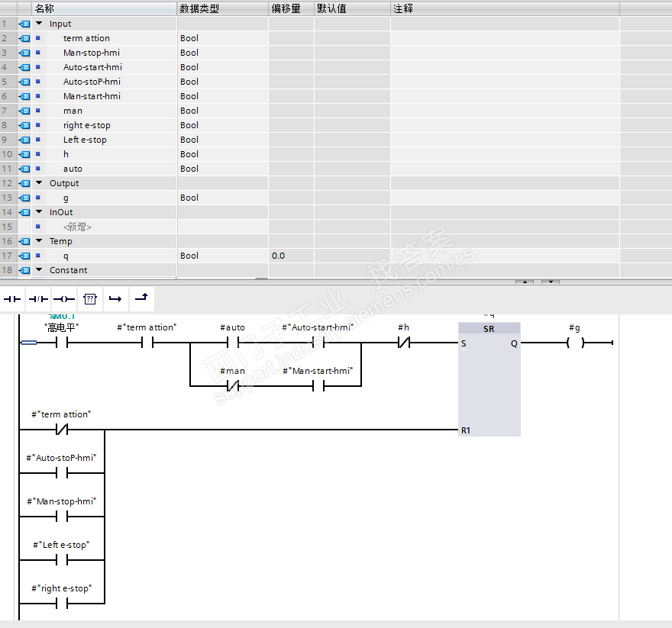
Task: Collapse the Input section
Action: (39, 24)
